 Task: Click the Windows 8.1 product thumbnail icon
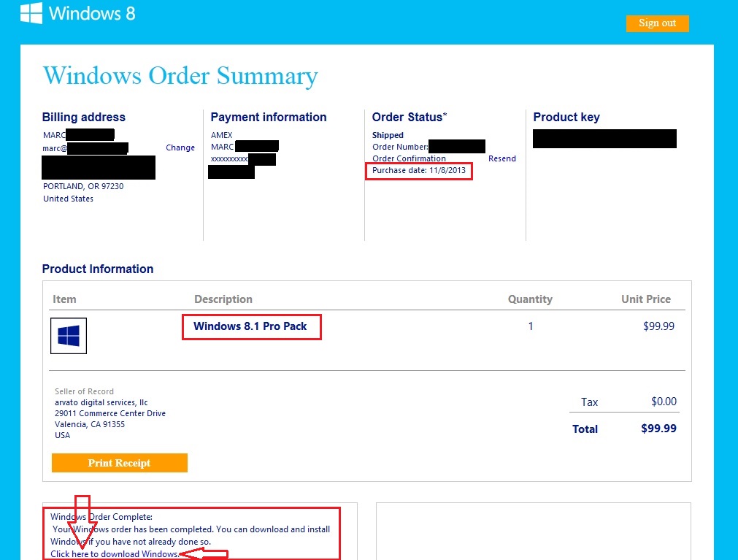[x=69, y=336]
